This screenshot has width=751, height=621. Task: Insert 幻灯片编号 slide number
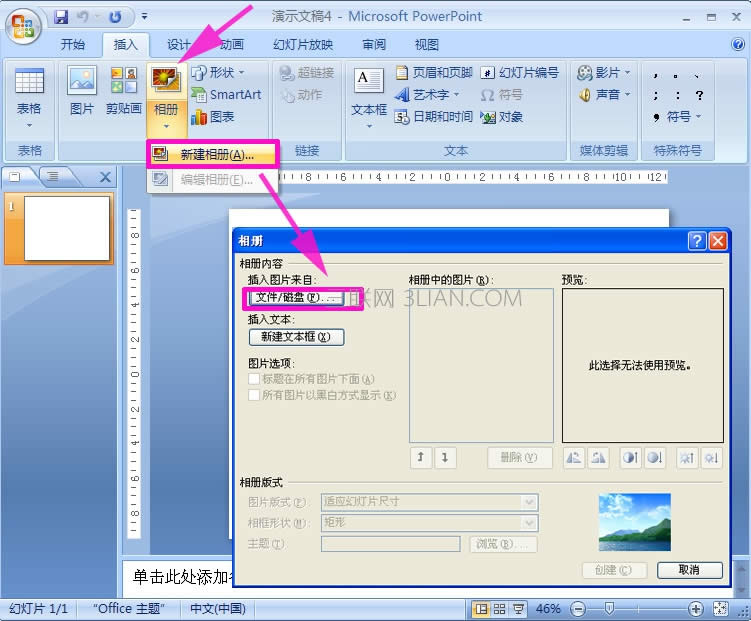pos(519,72)
